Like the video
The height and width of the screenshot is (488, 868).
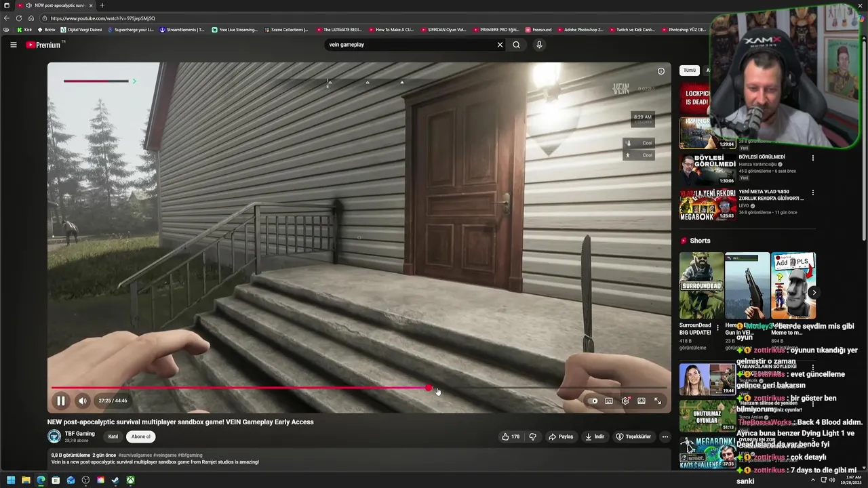coord(511,436)
